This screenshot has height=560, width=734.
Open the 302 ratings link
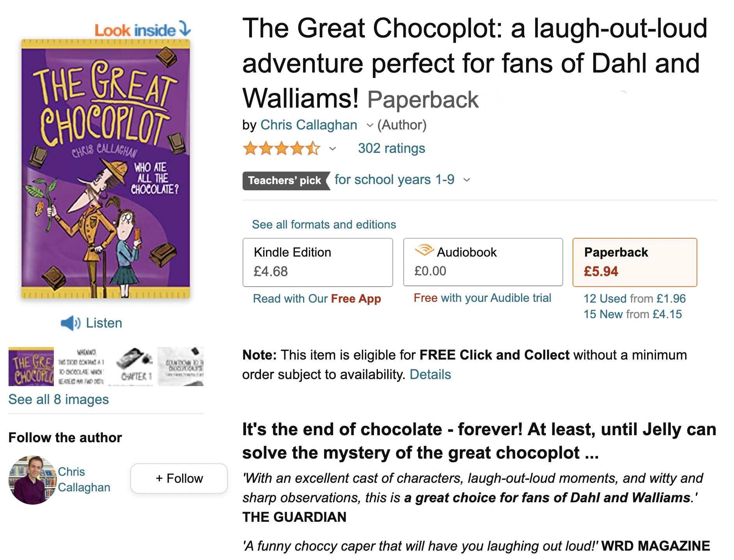391,149
